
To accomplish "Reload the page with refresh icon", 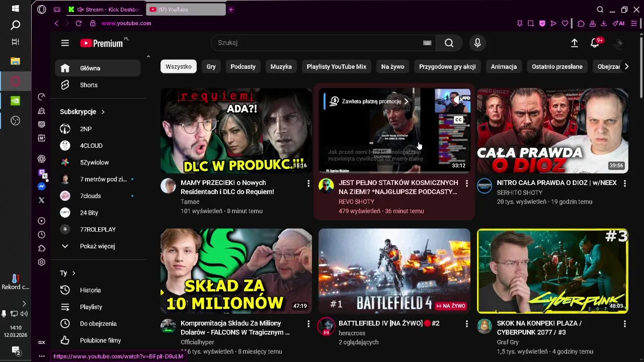I will [78, 24].
